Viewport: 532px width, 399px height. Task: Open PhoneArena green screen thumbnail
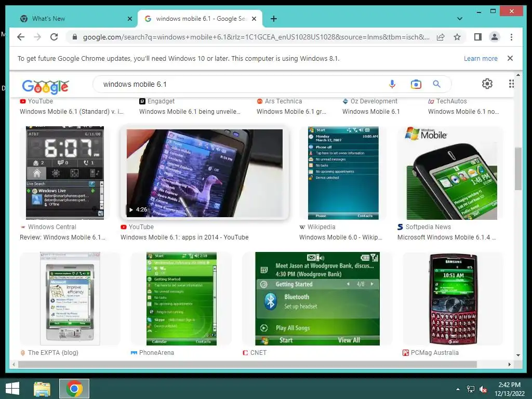click(x=181, y=299)
